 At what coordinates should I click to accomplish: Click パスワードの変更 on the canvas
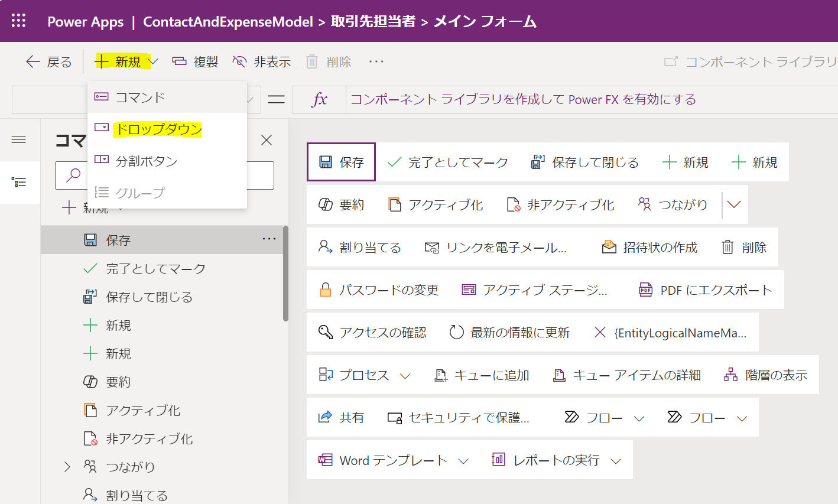point(378,290)
